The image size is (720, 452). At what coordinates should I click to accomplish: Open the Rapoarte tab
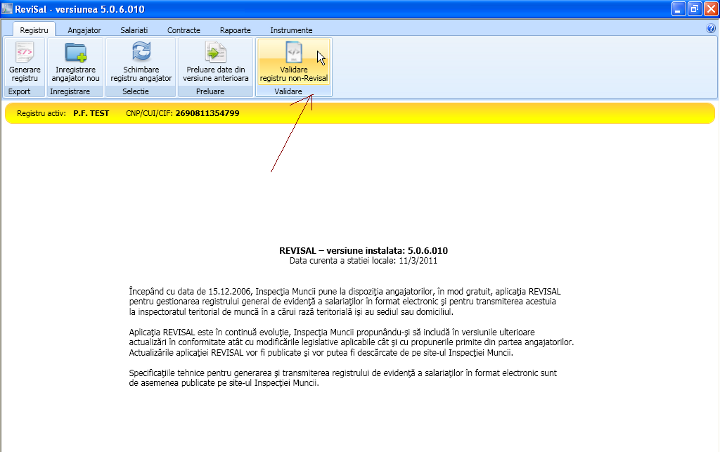(x=235, y=30)
